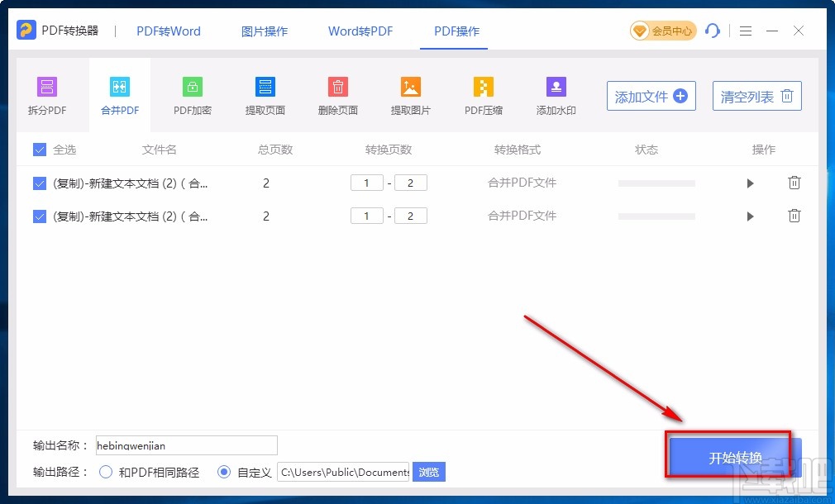
Task: Select the 提取页面 (Extract Pages) tool
Action: point(265,93)
